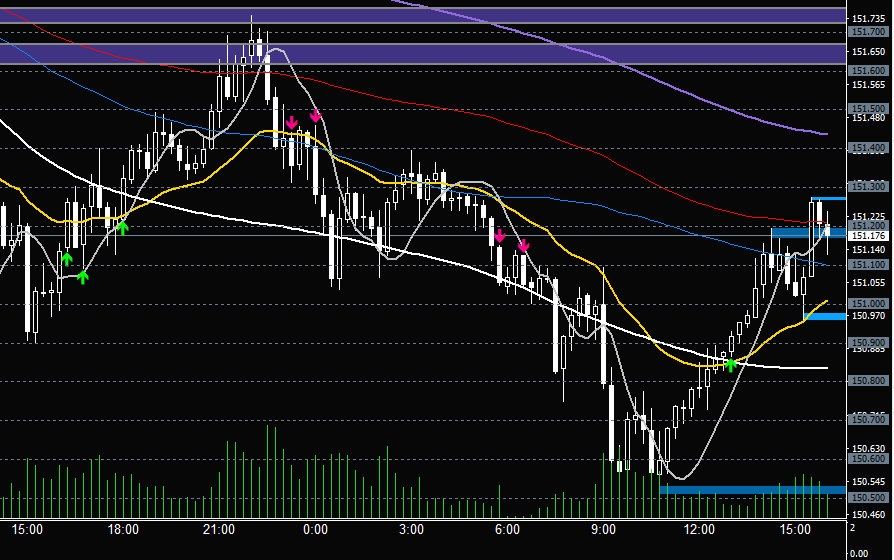Select the 151.055 price axis value
Image resolution: width=894 pixels, height=560 pixels.
[x=868, y=283]
